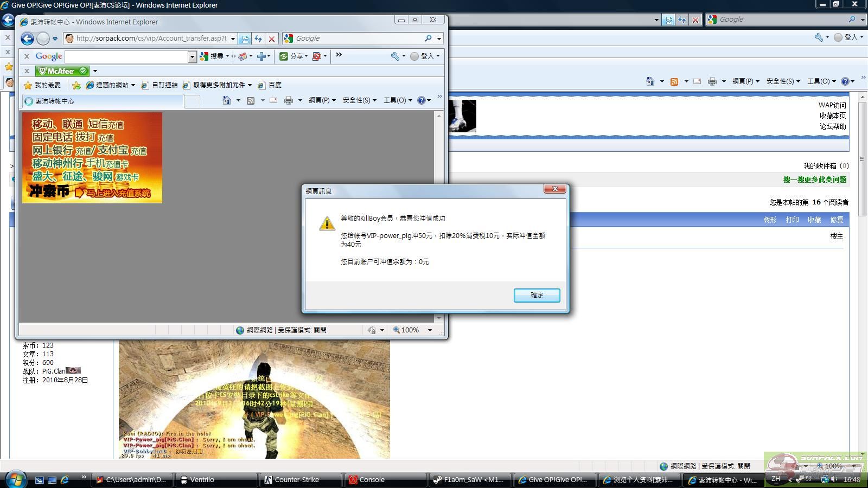
Task: Click the 冲索币 recharge banner image
Action: point(92,157)
